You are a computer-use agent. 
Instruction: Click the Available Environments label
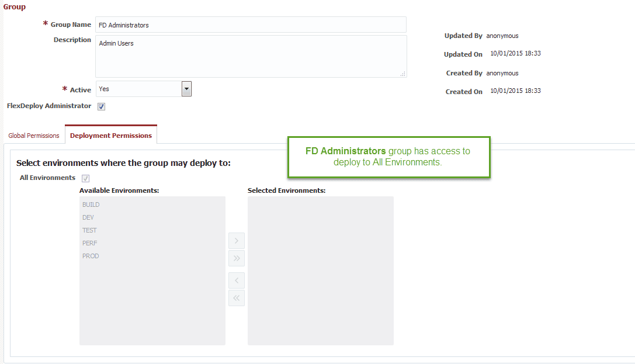119,190
